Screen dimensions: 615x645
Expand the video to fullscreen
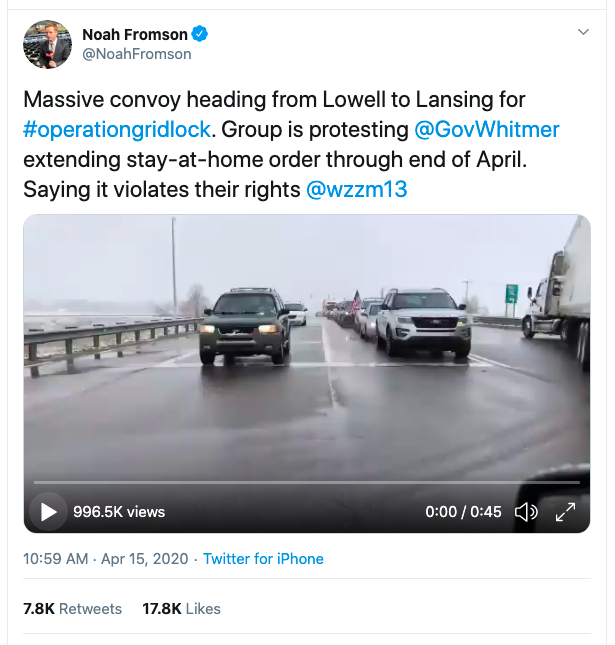[565, 512]
